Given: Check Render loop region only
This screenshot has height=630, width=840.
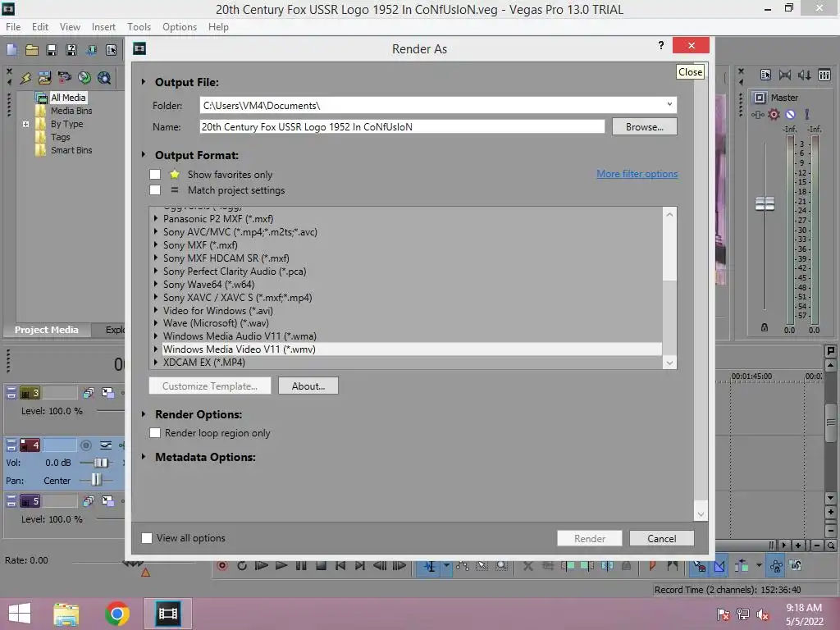Looking at the screenshot, I should 155,433.
